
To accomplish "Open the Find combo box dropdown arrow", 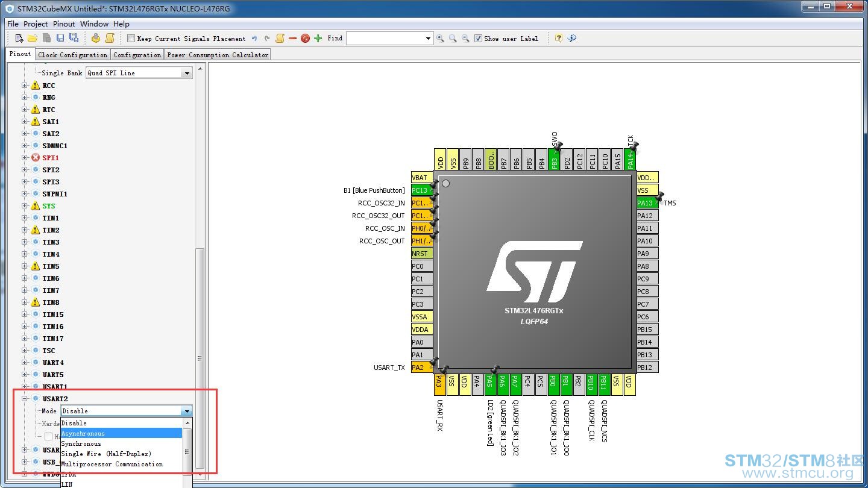I will (x=428, y=39).
